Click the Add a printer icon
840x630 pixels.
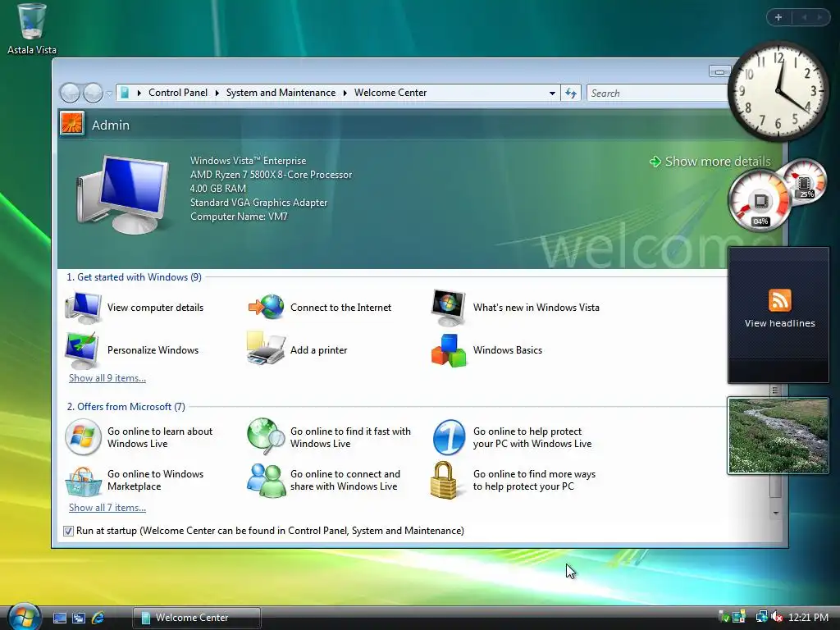266,349
